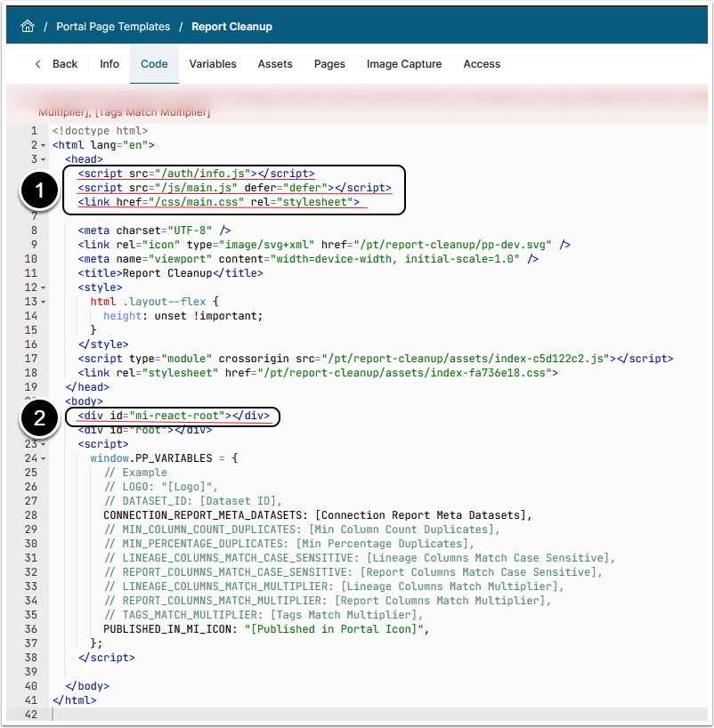The image size is (714, 728).
Task: Fold the PP_VARIABLES object at line 24
Action: point(43,458)
